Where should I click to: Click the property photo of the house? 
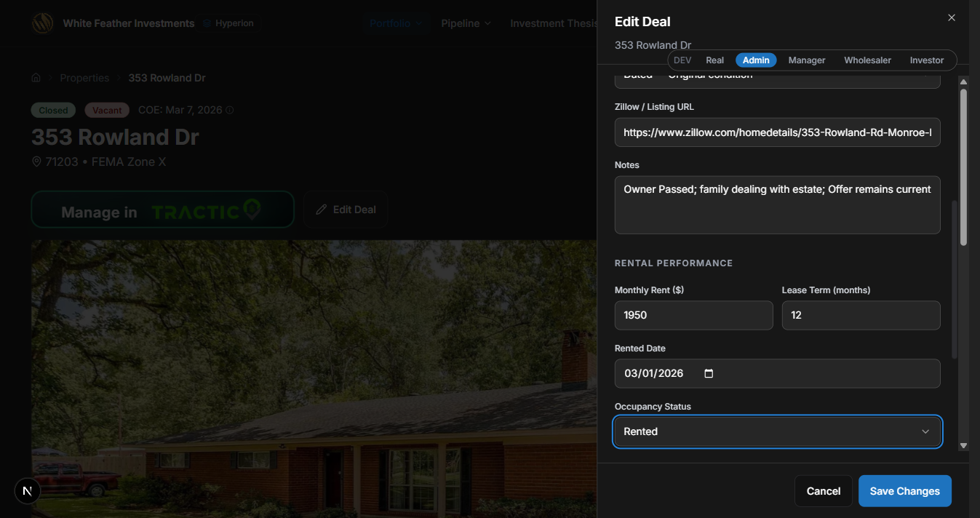[x=314, y=378]
